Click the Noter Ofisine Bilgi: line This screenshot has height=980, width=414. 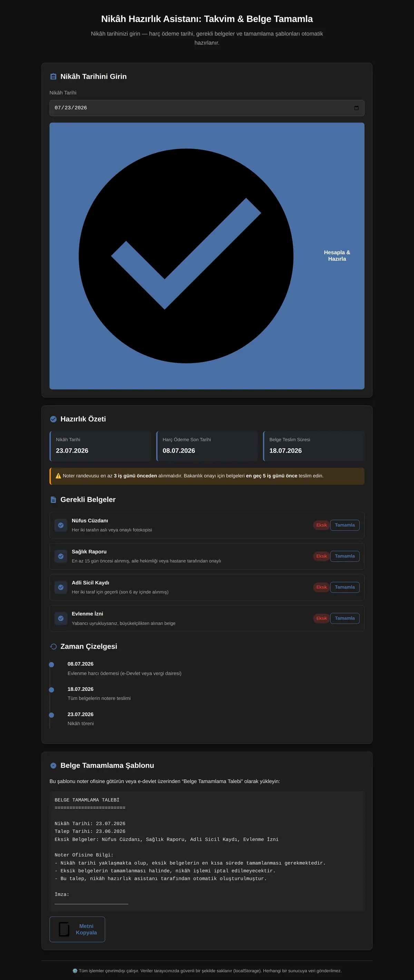click(84, 855)
